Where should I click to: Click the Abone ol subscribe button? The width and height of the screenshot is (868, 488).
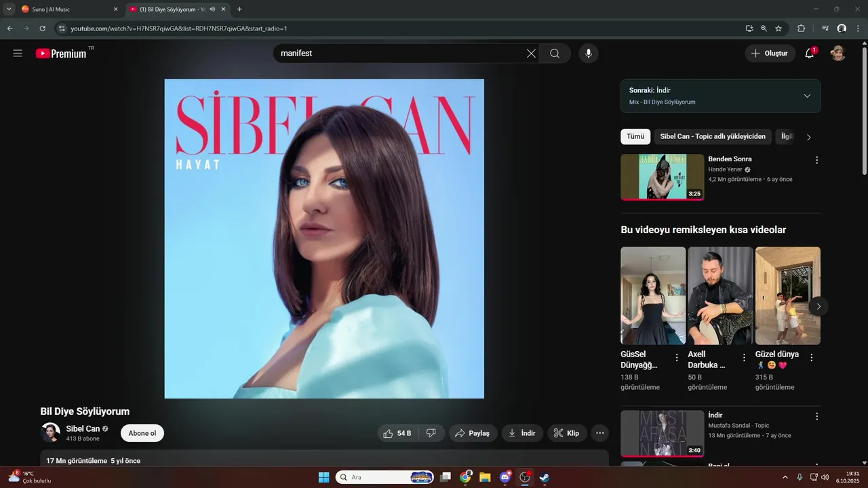click(x=142, y=433)
